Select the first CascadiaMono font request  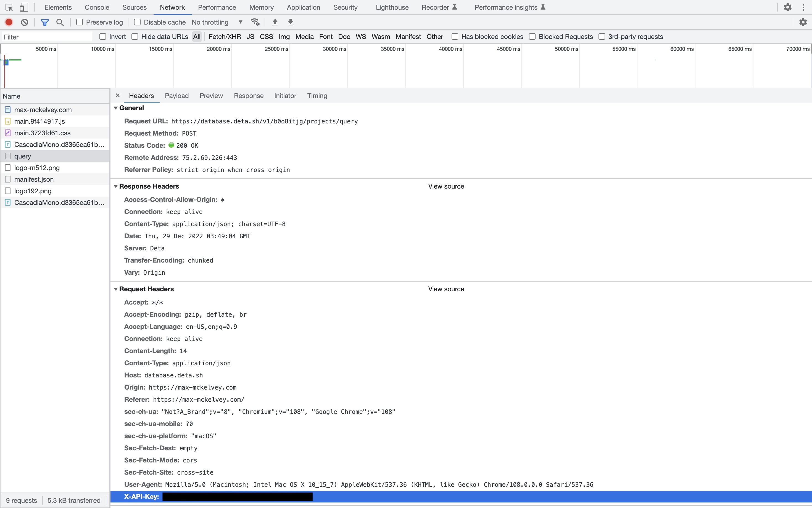coord(55,144)
